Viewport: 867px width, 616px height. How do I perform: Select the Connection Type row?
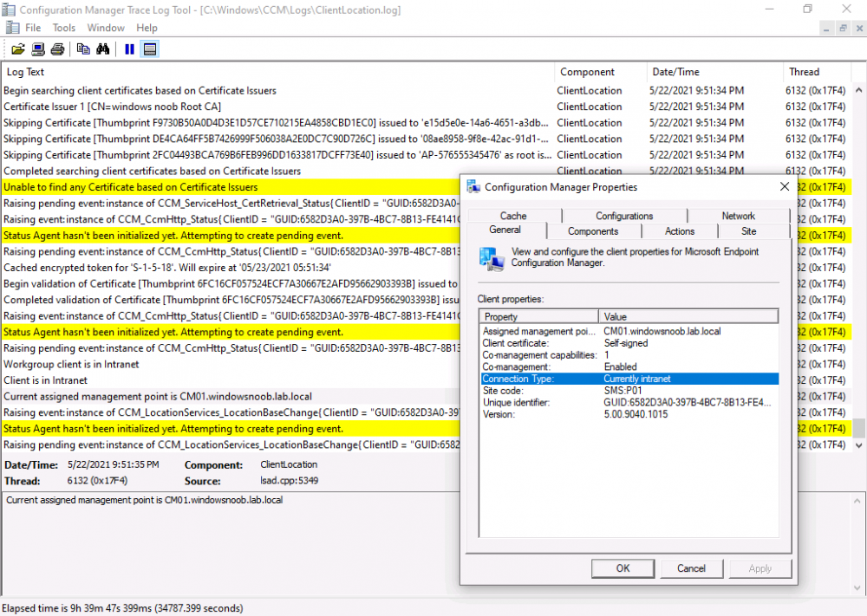629,379
